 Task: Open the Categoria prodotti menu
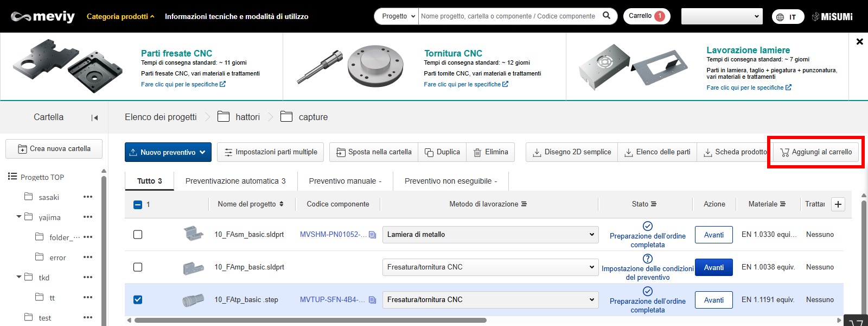tap(120, 16)
